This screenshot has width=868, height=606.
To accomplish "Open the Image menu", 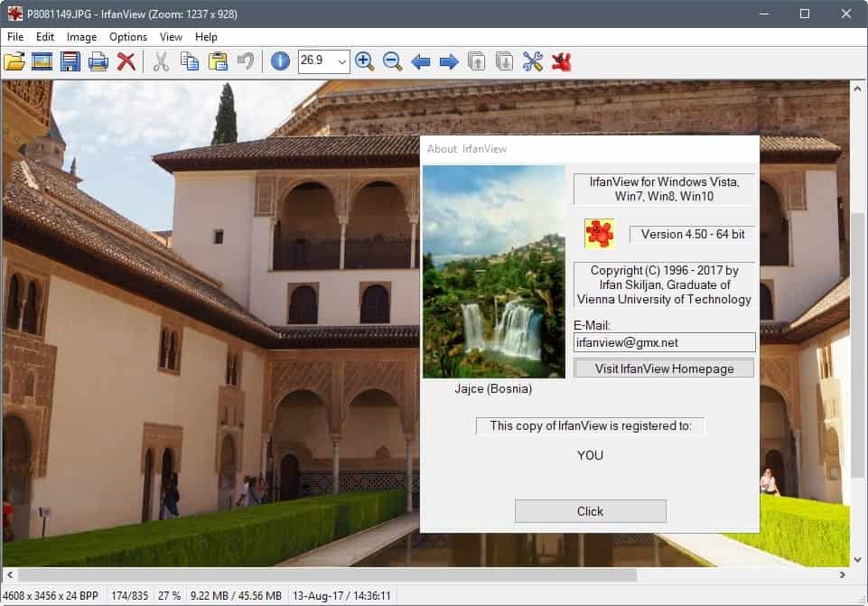I will pyautogui.click(x=81, y=37).
